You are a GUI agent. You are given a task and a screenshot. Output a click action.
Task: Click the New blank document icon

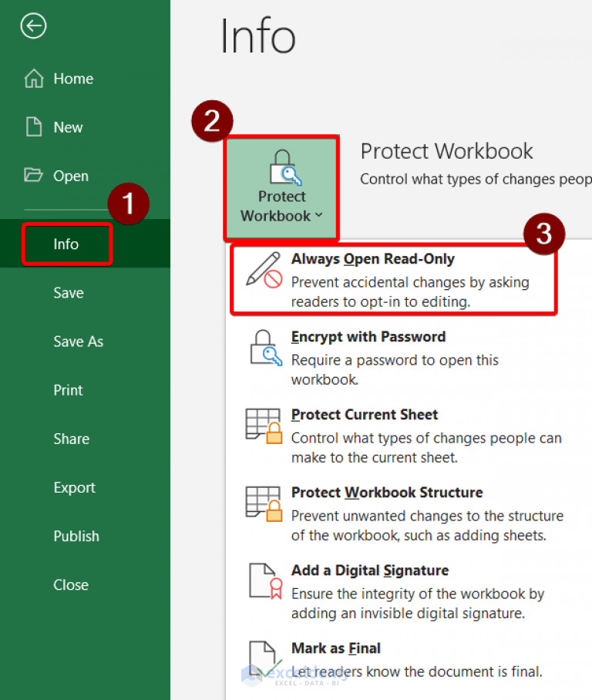(x=34, y=126)
